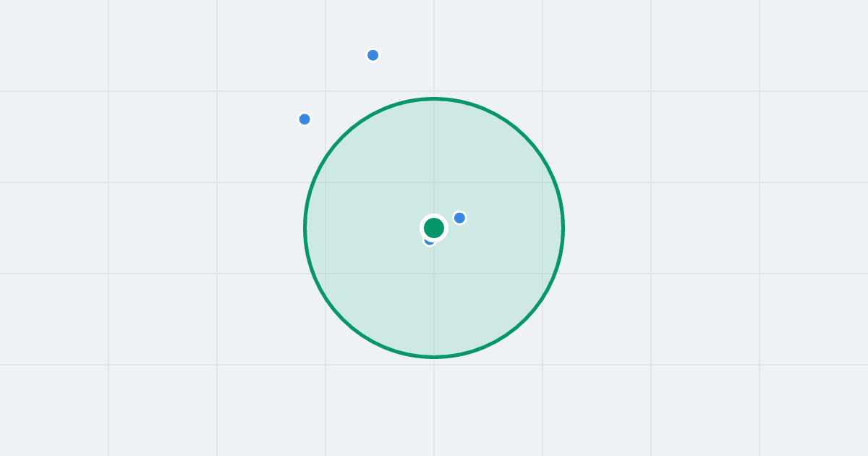Viewport: 868px width, 456px height.
Task: Pick the blue dot just right of the green center marker
Action: coord(459,218)
